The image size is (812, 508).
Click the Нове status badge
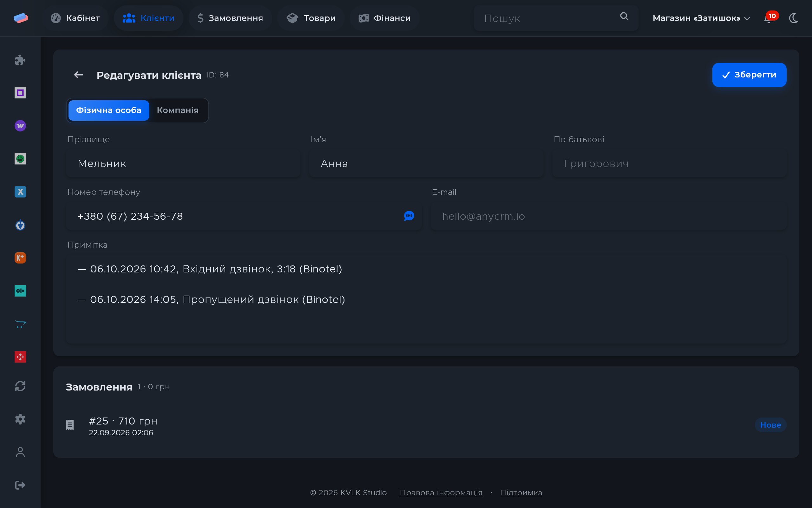[x=770, y=425]
